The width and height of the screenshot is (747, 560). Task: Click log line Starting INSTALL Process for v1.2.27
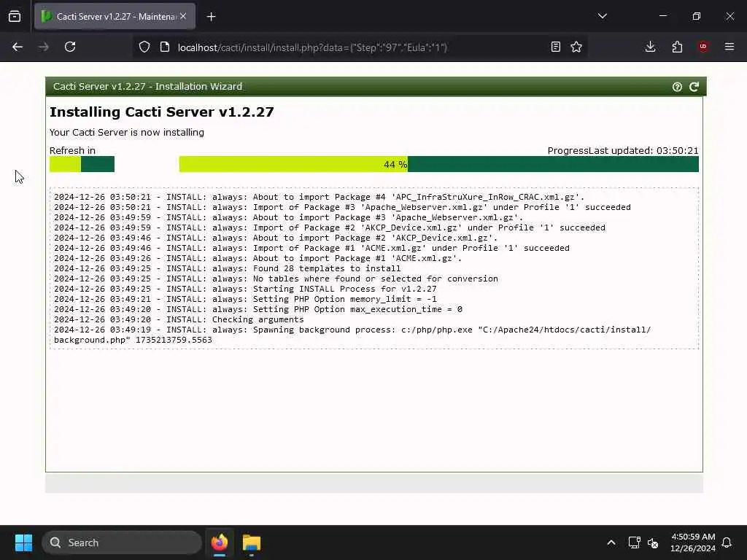pyautogui.click(x=245, y=289)
